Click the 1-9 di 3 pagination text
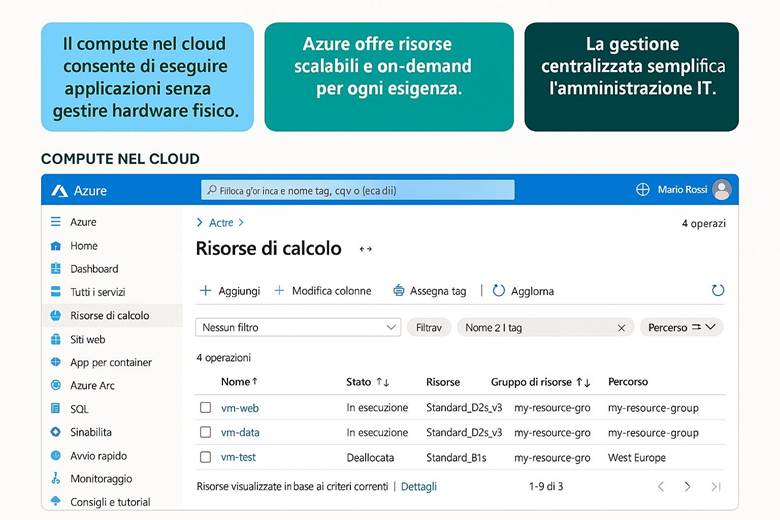This screenshot has width=780, height=520. [x=546, y=487]
